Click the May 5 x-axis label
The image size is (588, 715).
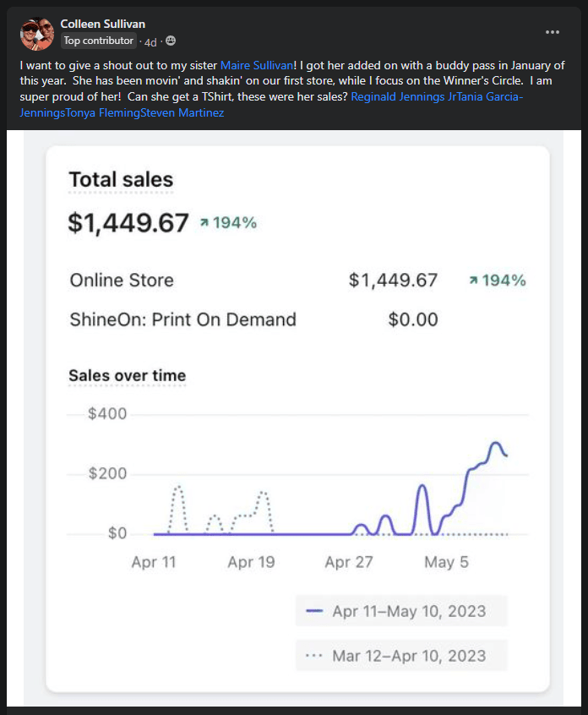click(x=445, y=562)
